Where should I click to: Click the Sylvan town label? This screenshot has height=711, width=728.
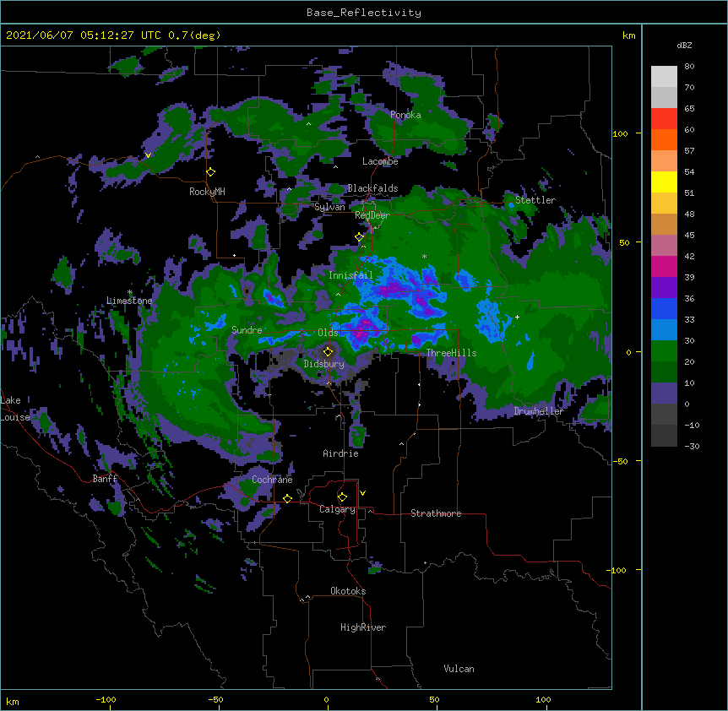click(x=329, y=207)
